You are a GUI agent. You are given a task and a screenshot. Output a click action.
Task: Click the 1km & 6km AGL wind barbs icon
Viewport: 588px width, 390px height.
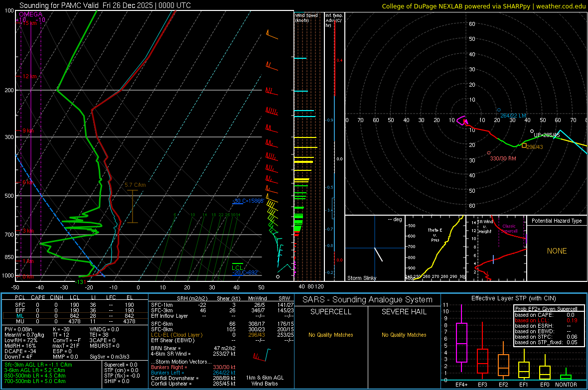(262, 355)
